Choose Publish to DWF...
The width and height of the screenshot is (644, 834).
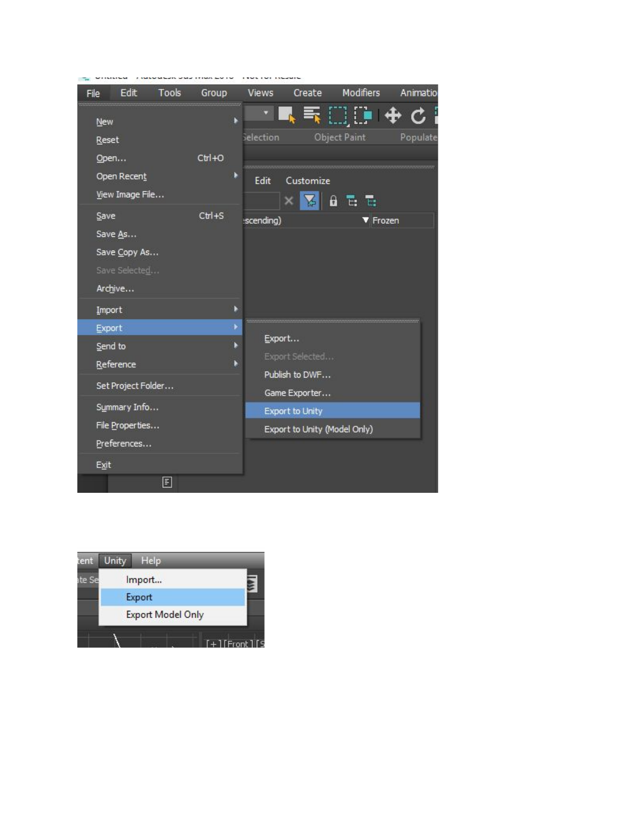pos(333,375)
